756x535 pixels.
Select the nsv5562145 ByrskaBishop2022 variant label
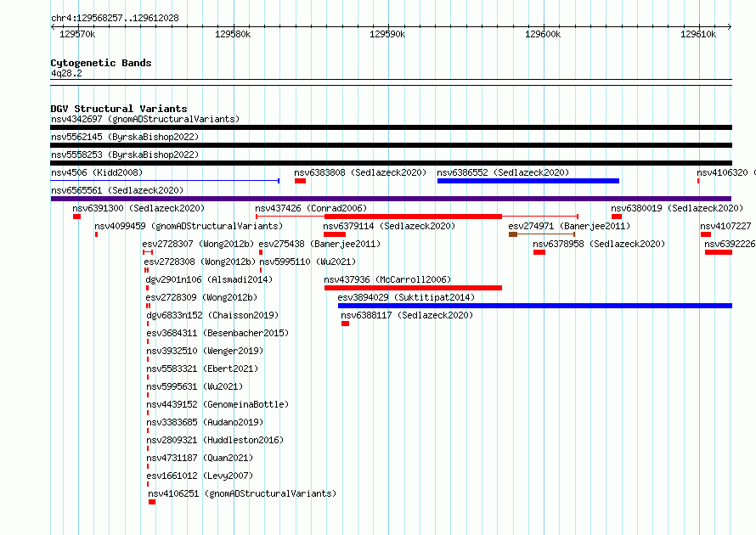pyautogui.click(x=125, y=137)
